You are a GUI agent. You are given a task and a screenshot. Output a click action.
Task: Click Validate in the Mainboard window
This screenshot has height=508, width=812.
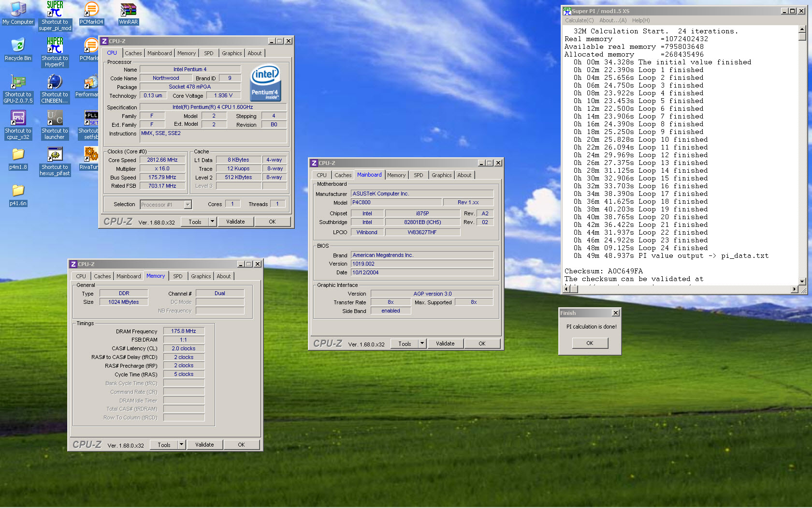click(x=445, y=344)
